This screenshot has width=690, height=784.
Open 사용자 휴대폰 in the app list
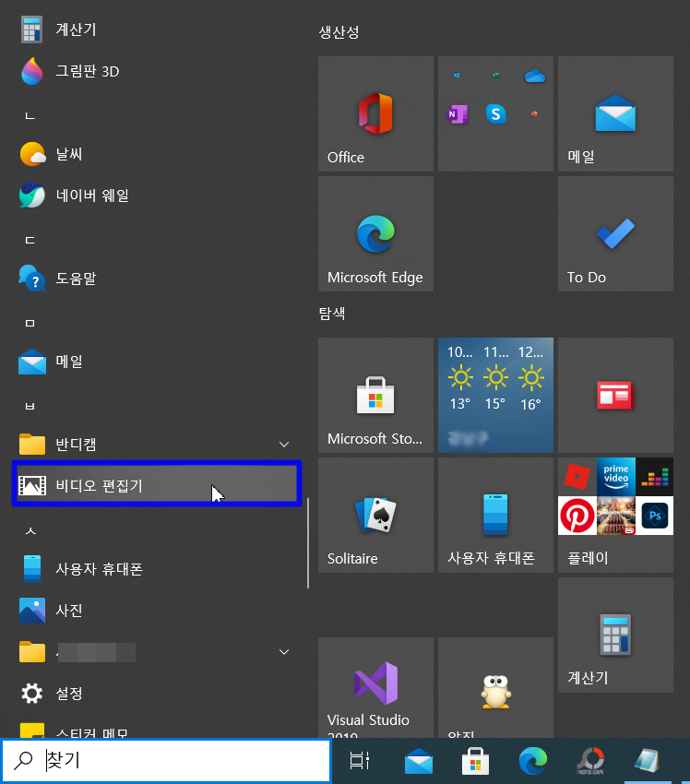tap(157, 569)
